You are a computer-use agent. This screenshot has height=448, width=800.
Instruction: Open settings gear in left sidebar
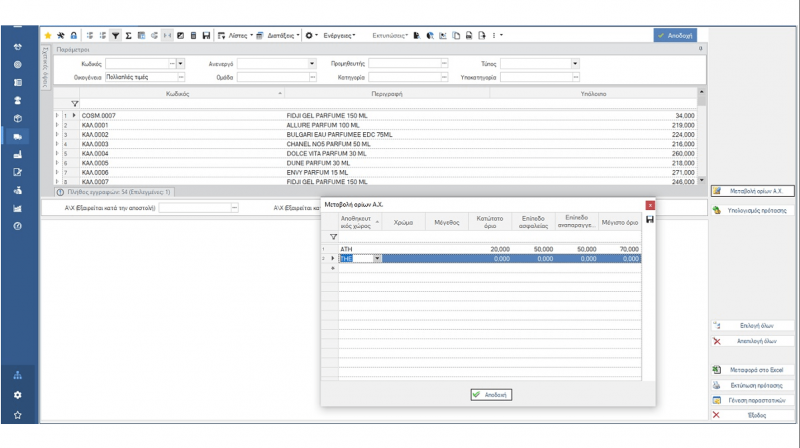point(18,395)
